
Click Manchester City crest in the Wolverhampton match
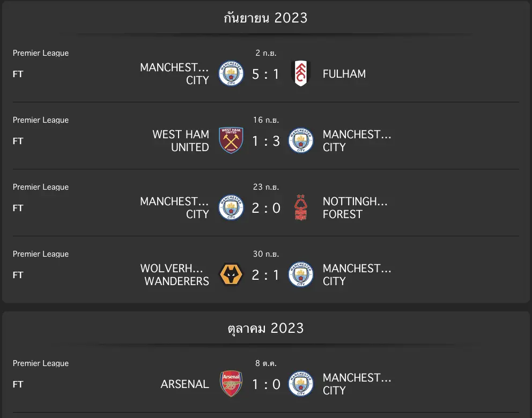[x=301, y=275]
